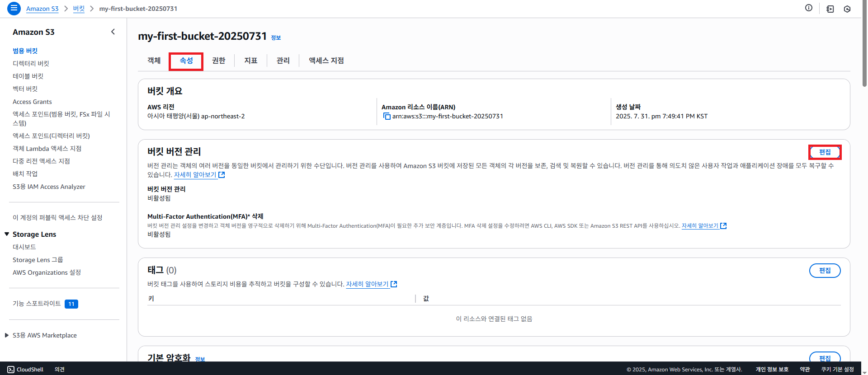Open Storage Lens 그룹
The height and width of the screenshot is (375, 868).
point(38,260)
